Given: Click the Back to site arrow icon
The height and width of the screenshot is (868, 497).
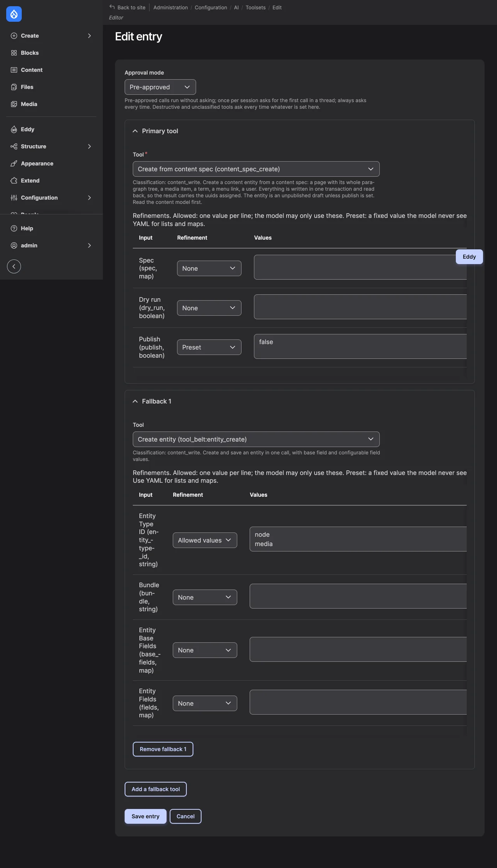Looking at the screenshot, I should click(x=112, y=7).
